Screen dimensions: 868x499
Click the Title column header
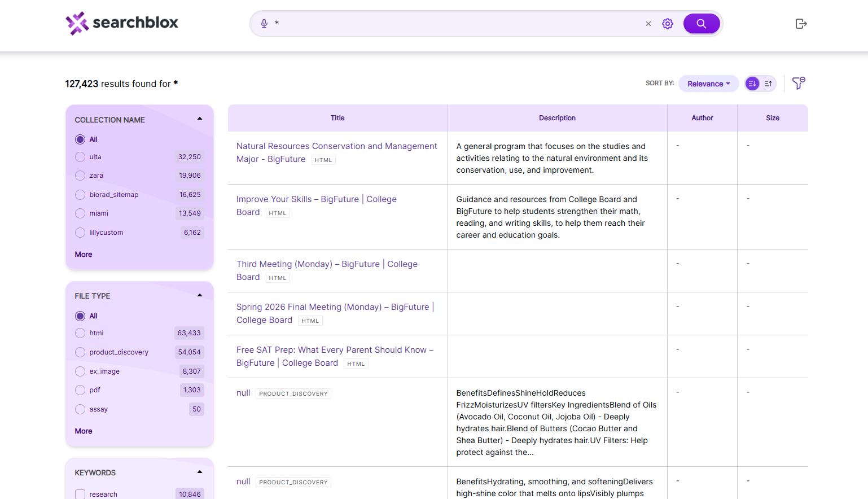[x=337, y=118]
